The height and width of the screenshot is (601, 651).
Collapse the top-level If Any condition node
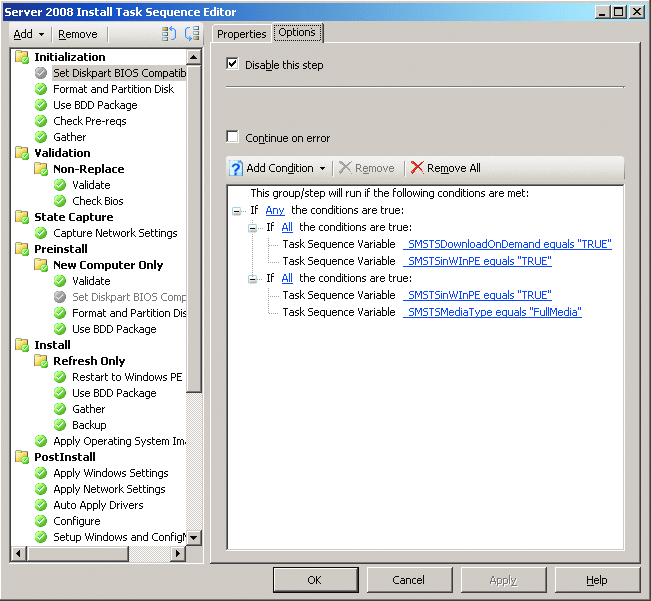(x=237, y=211)
